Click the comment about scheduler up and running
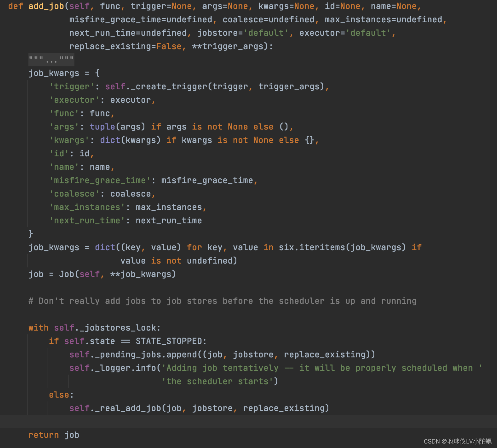This screenshot has width=497, height=448. (223, 301)
